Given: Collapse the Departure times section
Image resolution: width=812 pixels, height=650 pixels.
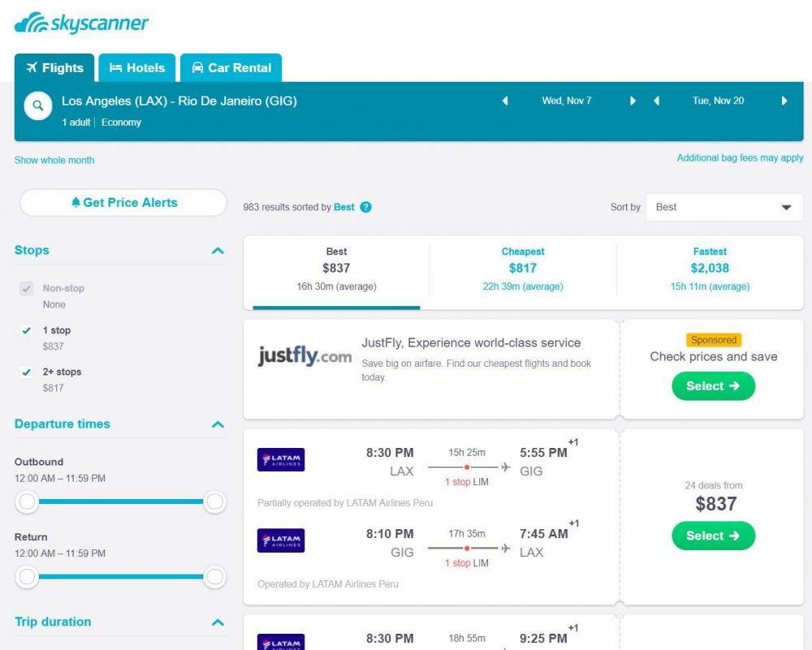Looking at the screenshot, I should point(218,424).
